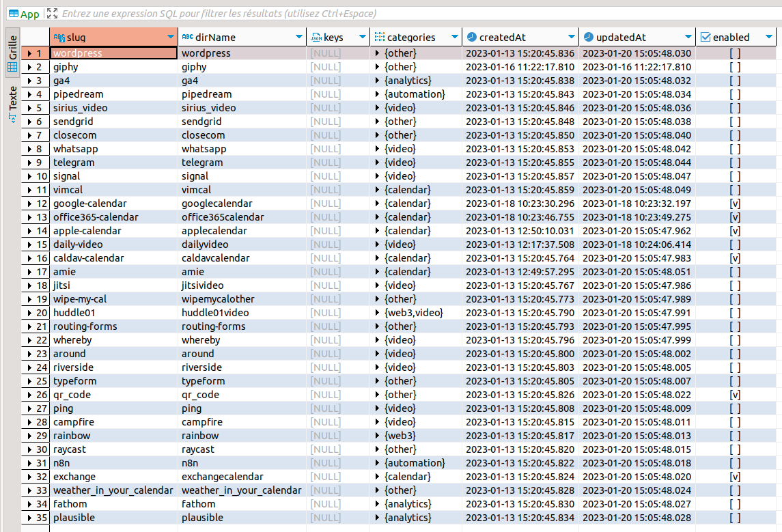The width and height of the screenshot is (782, 532).
Task: Select updatedAt cell '2023-01-18 10:24:06.414'
Action: 637,244
